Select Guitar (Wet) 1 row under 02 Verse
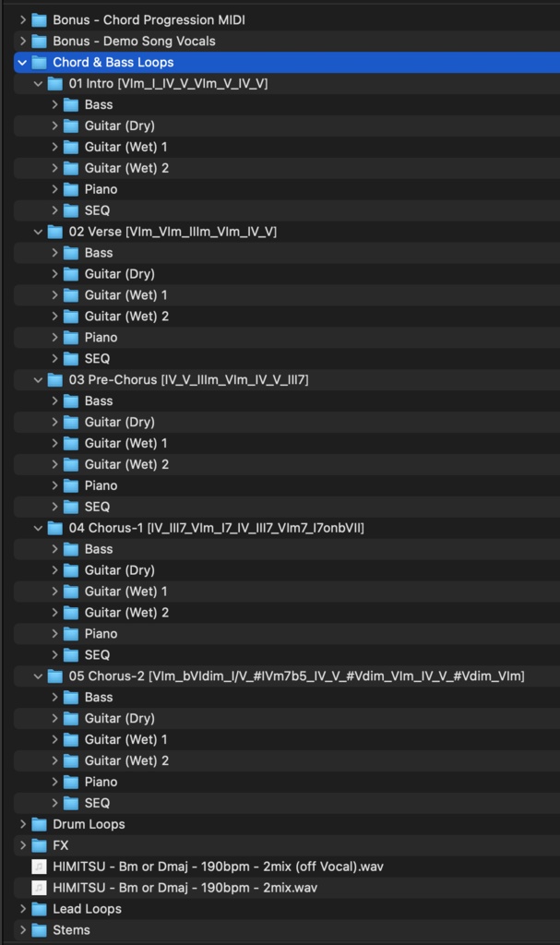This screenshot has height=945, width=560. [x=287, y=294]
